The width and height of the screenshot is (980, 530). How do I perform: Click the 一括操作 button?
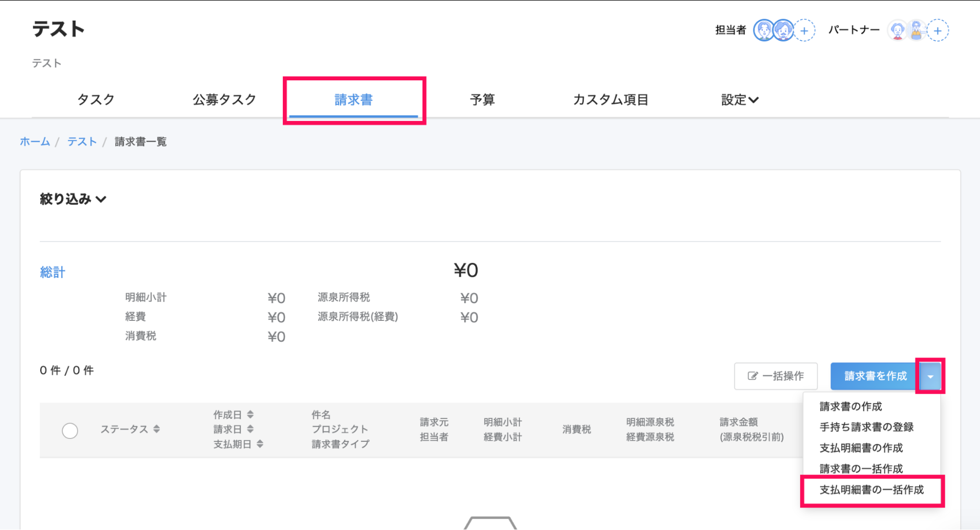coord(776,376)
